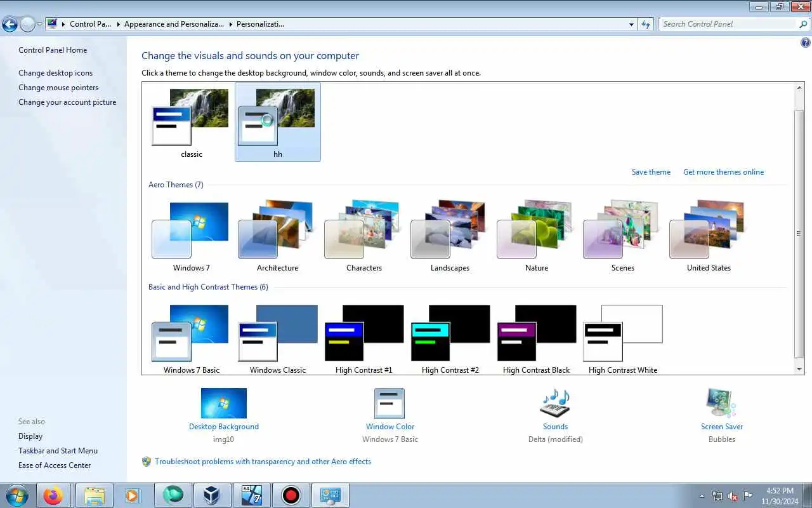Click the muted volume tray icon
The image size is (812, 508).
click(733, 496)
